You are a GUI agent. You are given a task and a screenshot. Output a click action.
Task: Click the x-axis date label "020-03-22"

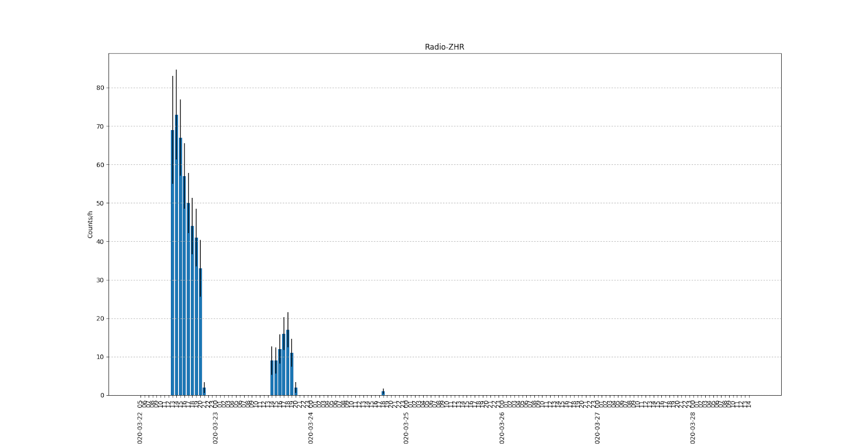[139, 428]
